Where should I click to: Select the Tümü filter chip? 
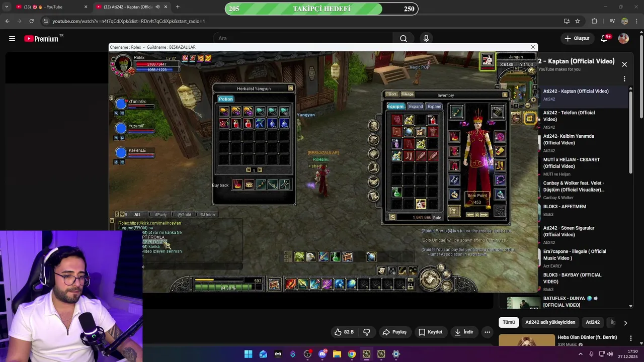click(509, 322)
